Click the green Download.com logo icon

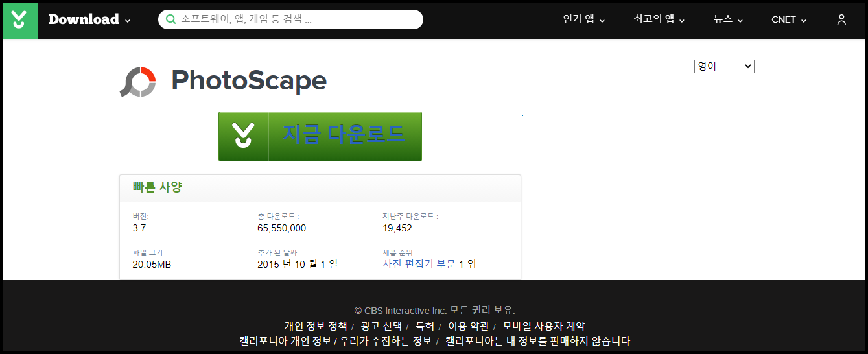(20, 19)
